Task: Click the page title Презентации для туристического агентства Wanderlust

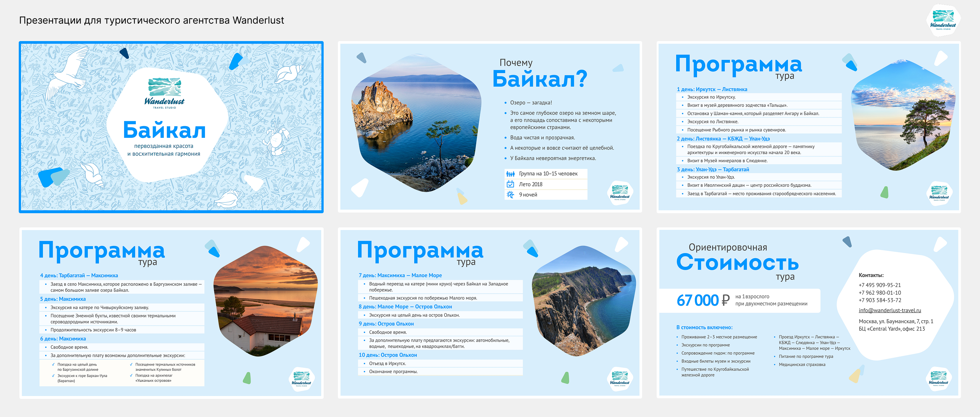Action: pyautogui.click(x=151, y=20)
